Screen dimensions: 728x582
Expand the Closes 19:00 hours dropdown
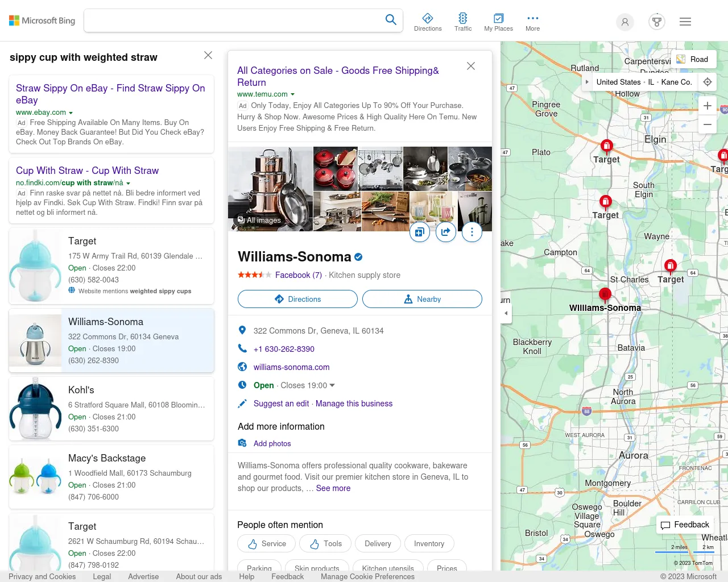tap(332, 385)
